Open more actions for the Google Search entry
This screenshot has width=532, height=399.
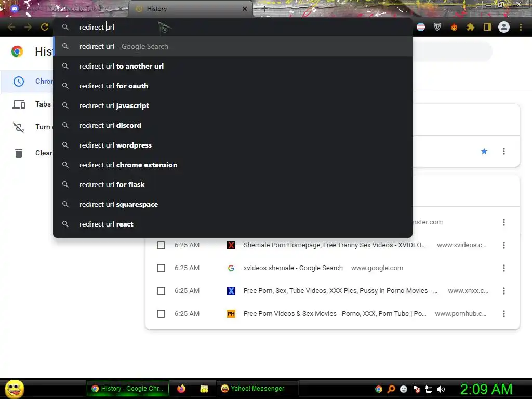[x=504, y=268]
